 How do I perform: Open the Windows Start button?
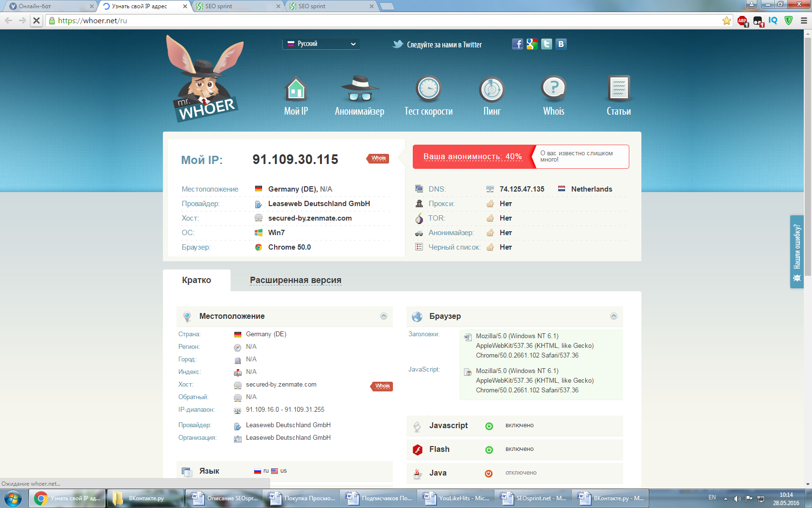[x=13, y=498]
